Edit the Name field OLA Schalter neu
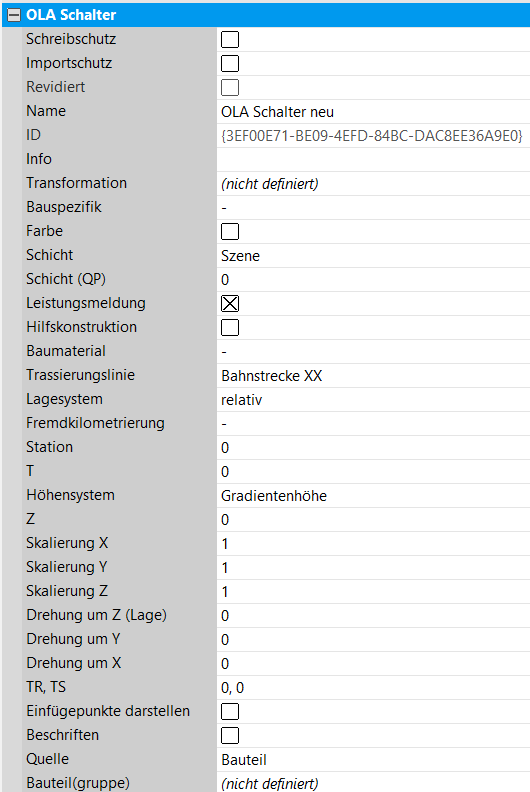The height and width of the screenshot is (792, 530). pyautogui.click(x=373, y=112)
